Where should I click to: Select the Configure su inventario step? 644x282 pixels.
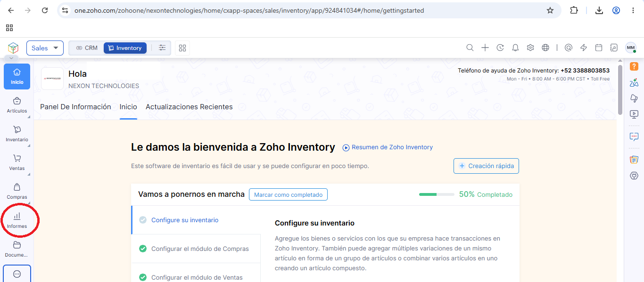click(196, 220)
